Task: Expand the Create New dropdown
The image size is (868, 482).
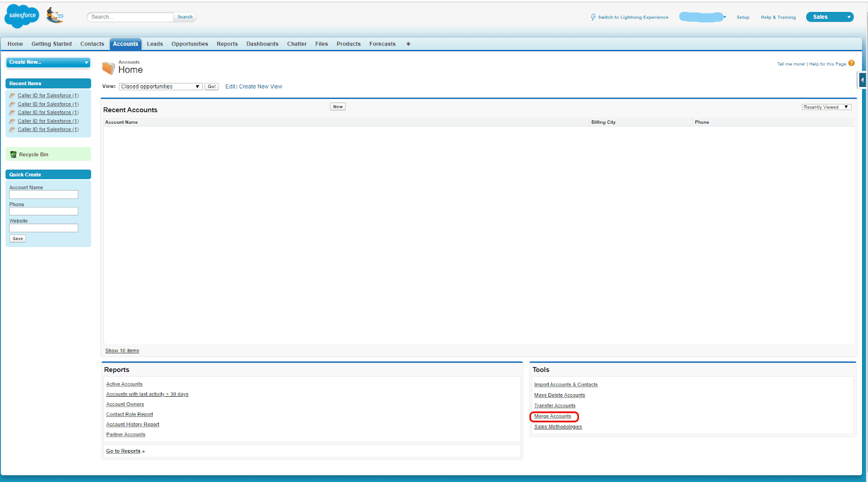Action: click(x=48, y=62)
